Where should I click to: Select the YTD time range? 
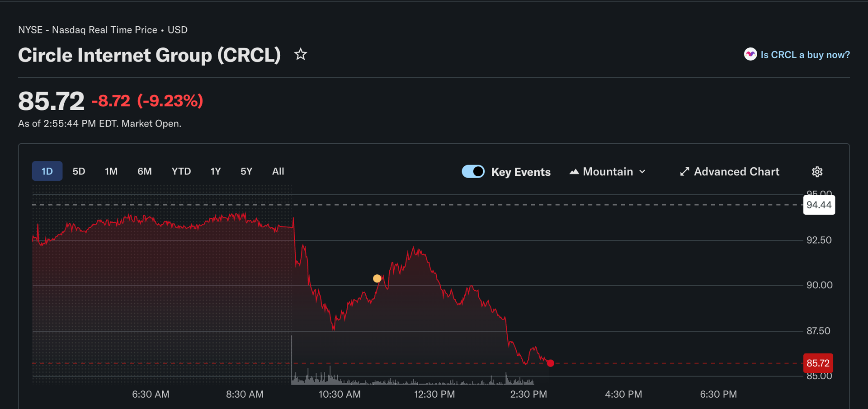pos(181,171)
